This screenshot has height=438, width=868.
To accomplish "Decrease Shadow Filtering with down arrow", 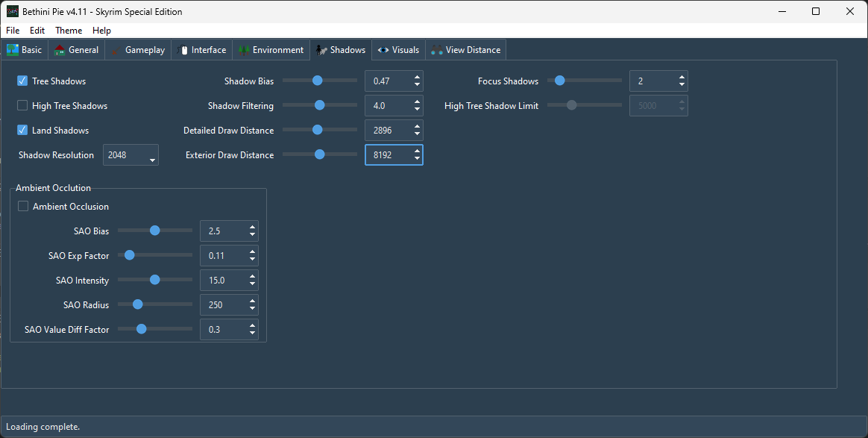I will coord(417,109).
